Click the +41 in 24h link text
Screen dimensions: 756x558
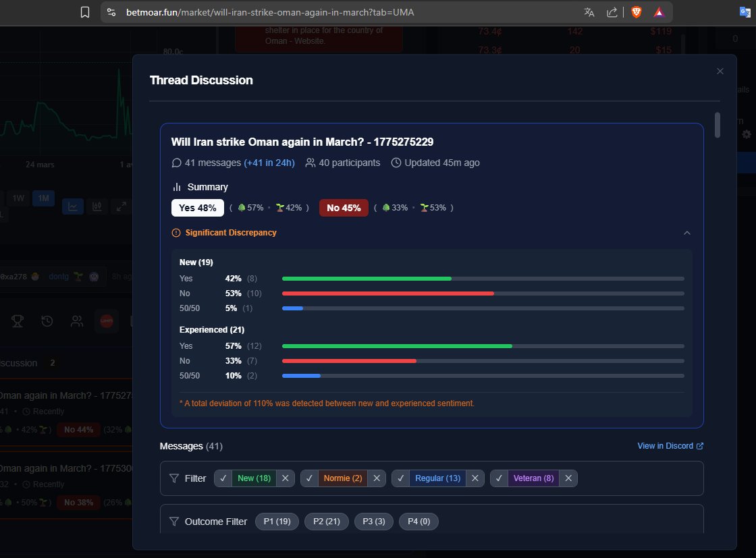pos(269,163)
